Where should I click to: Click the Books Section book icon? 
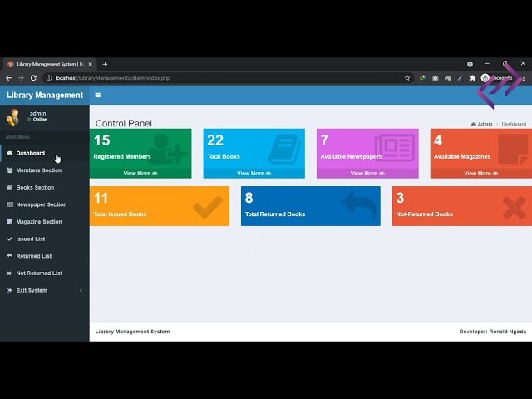tap(9, 188)
